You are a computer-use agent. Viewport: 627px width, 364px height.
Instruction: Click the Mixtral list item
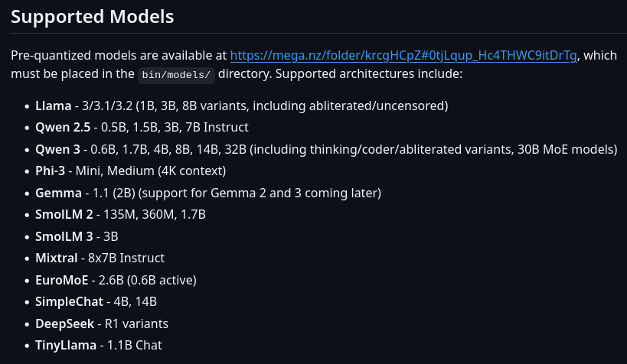[57, 258]
